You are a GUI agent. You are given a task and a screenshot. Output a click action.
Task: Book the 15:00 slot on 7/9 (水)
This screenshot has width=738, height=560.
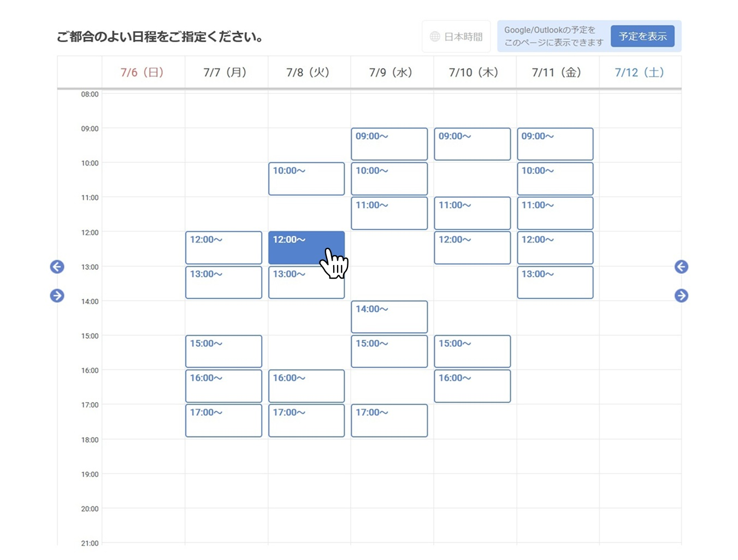click(389, 351)
